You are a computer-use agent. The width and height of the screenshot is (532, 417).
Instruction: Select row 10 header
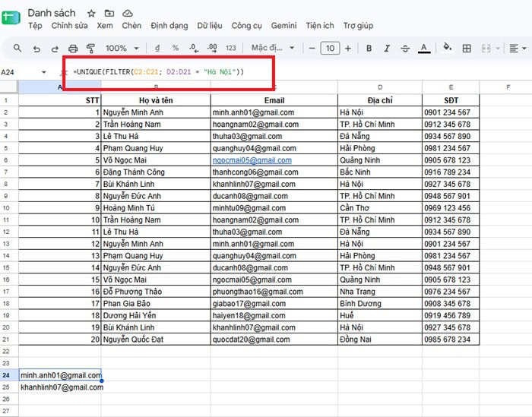[x=6, y=208]
